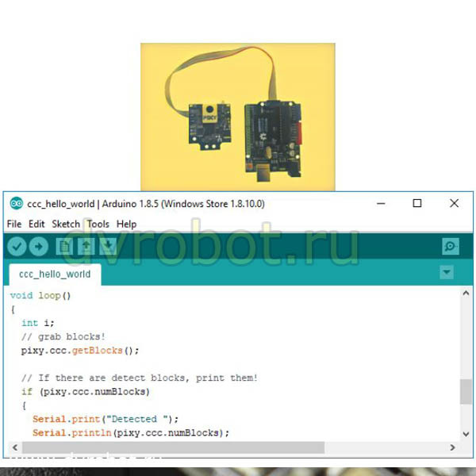Click the horizontal scrollbar right arrow
Viewport: 476px width, 476px height.
452,447
